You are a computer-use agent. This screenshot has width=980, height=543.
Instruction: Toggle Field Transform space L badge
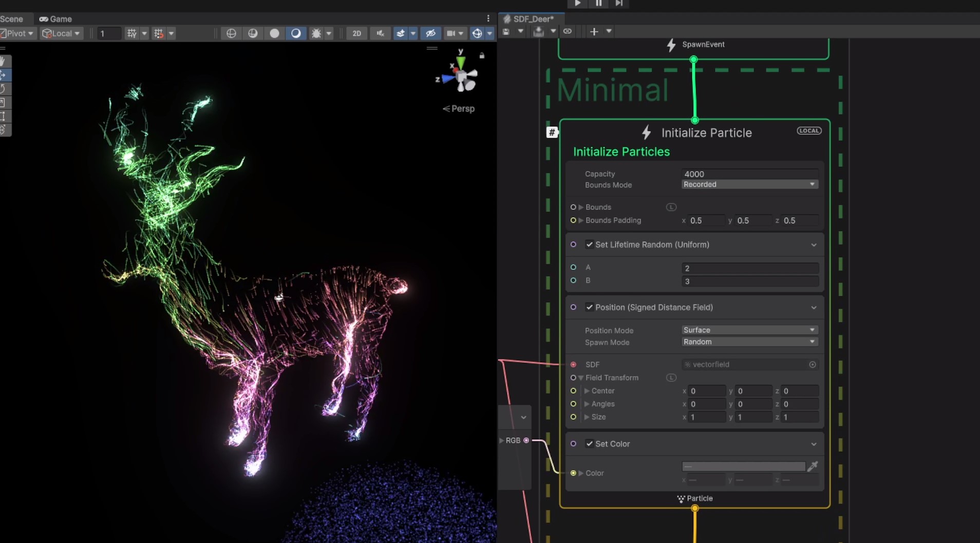[671, 378]
